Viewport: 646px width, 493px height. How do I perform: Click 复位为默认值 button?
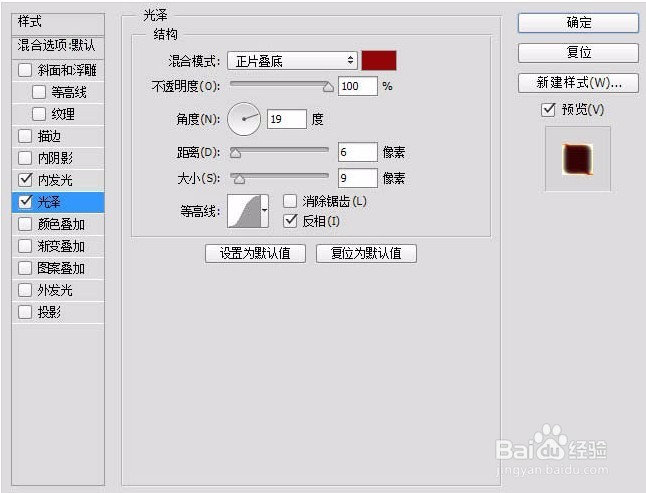[x=366, y=253]
